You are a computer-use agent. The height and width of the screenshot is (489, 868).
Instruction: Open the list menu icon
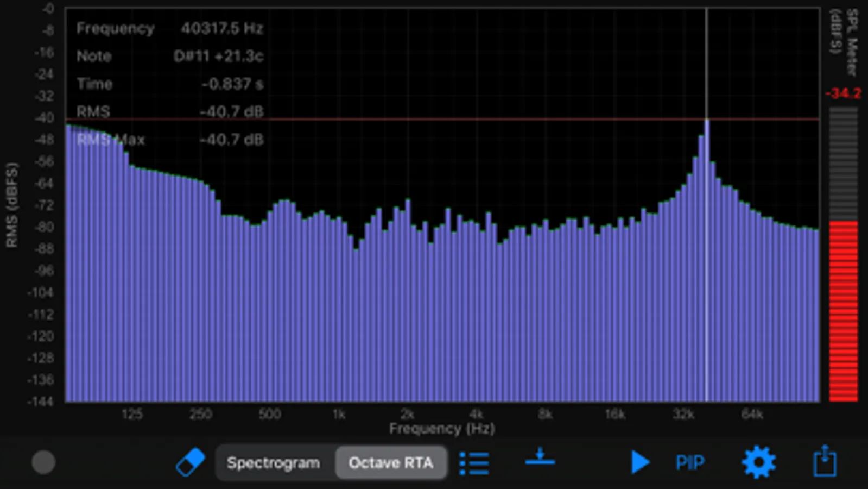tap(474, 463)
